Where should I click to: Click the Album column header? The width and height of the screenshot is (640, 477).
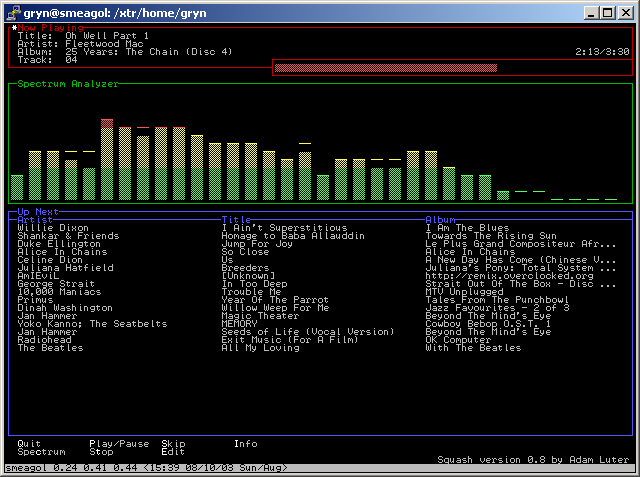tap(440, 220)
